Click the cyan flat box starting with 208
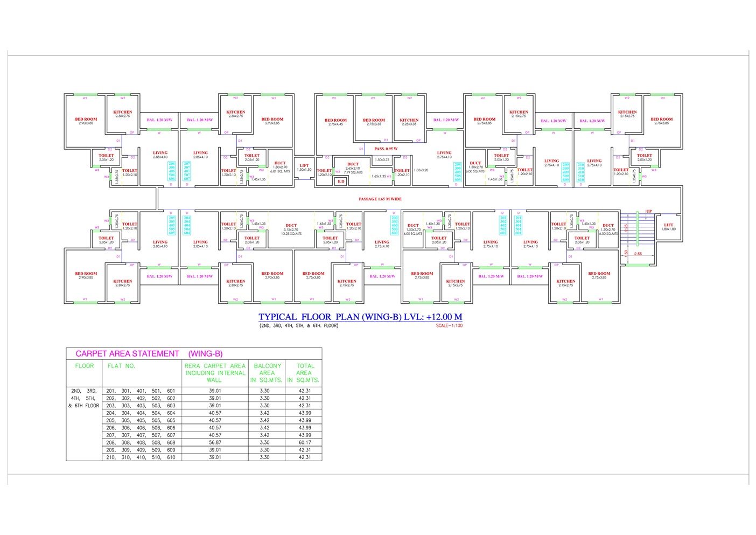Image resolution: width=756 pixels, height=535 pixels. (x=458, y=172)
